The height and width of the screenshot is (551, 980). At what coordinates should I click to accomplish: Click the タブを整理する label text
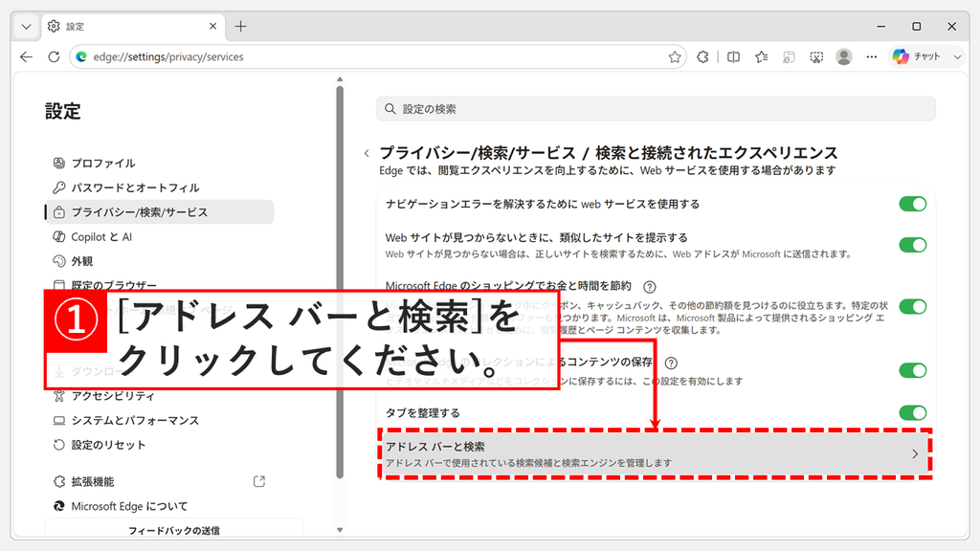tap(422, 413)
